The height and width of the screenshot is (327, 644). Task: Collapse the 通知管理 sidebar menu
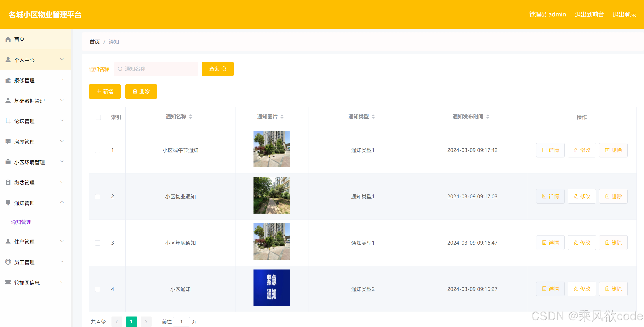coord(62,202)
